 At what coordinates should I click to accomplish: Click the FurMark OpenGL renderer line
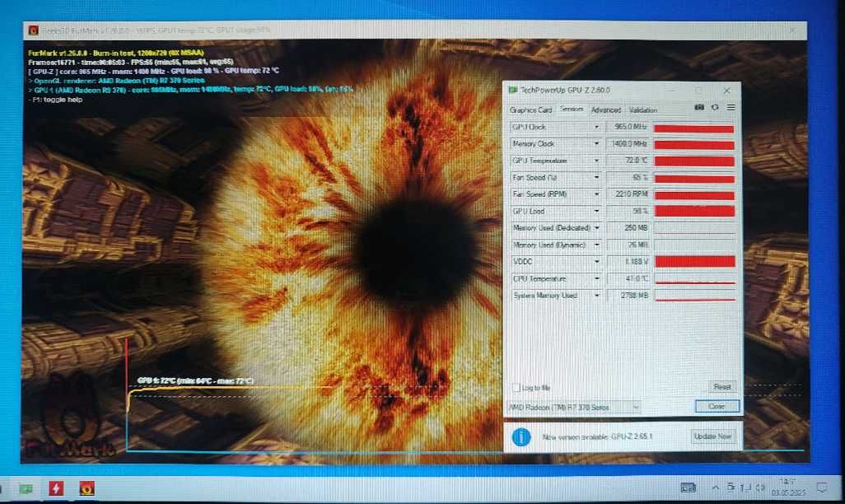click(116, 81)
